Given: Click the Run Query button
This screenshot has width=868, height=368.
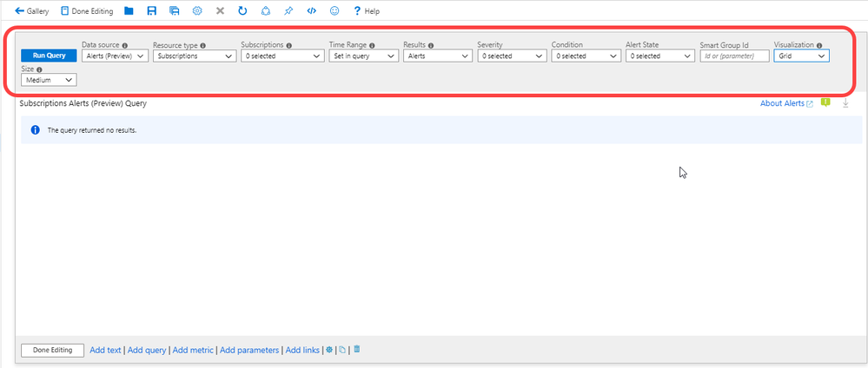Looking at the screenshot, I should pos(49,56).
